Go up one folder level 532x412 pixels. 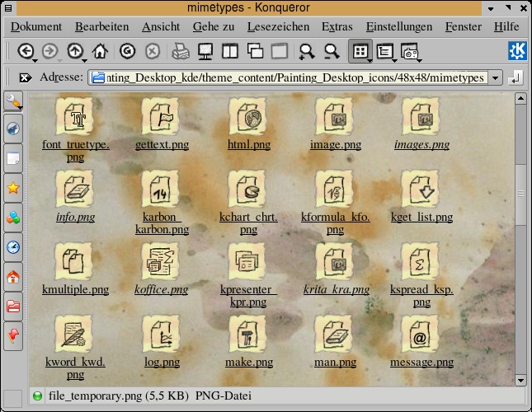pos(75,51)
